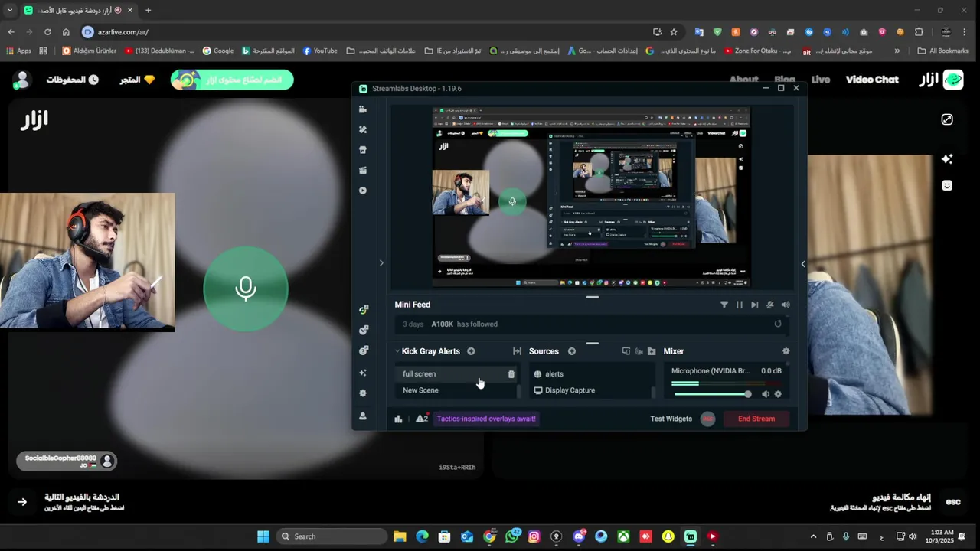Open the warning notifications icon
Image resolution: width=980 pixels, height=551 pixels.
(421, 419)
